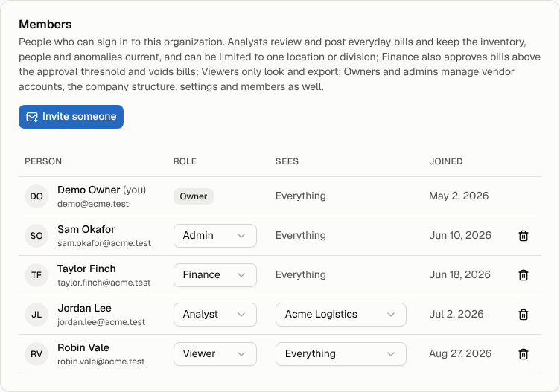Open Sam Okafor's Admin role dropdown
This screenshot has height=392, width=560.
[215, 236]
